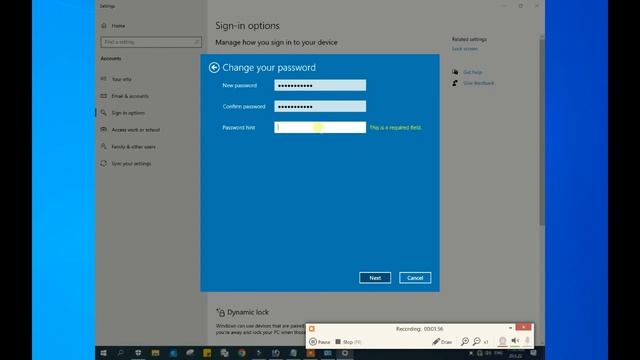Click the Email & accounts envelope icon

click(x=104, y=96)
